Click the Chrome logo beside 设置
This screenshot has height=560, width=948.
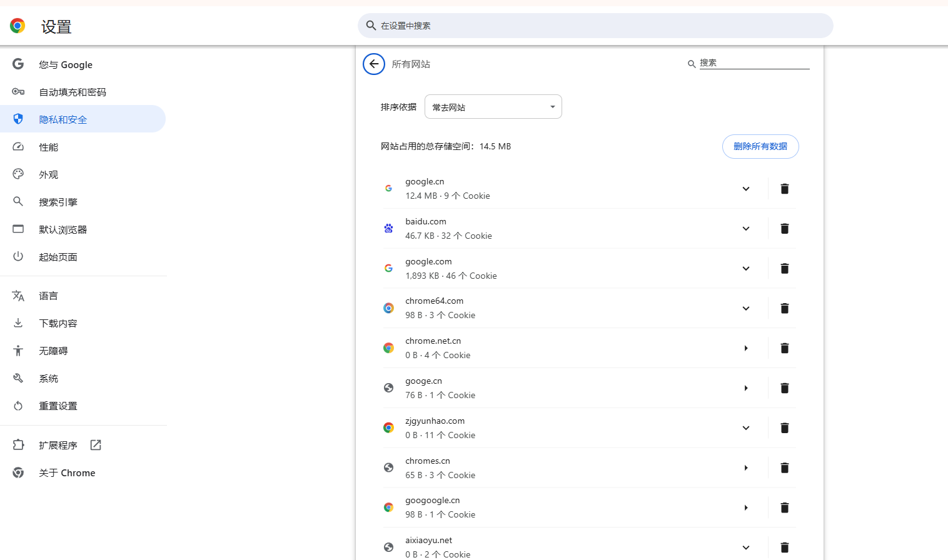(x=18, y=26)
